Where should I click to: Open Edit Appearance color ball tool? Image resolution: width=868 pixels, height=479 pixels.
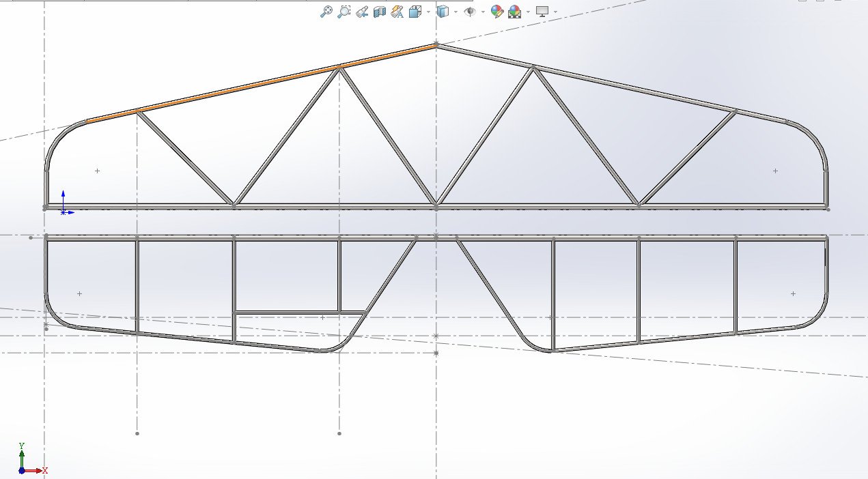click(496, 12)
